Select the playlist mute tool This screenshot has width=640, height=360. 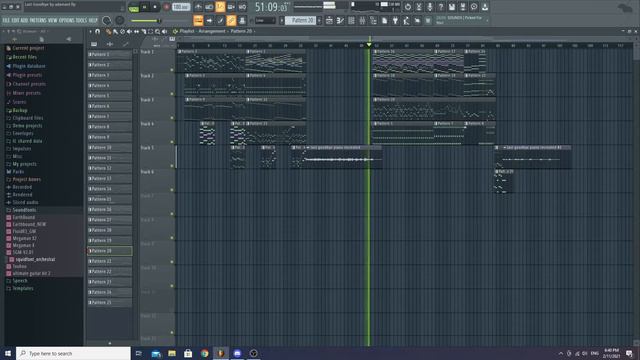coord(129,31)
